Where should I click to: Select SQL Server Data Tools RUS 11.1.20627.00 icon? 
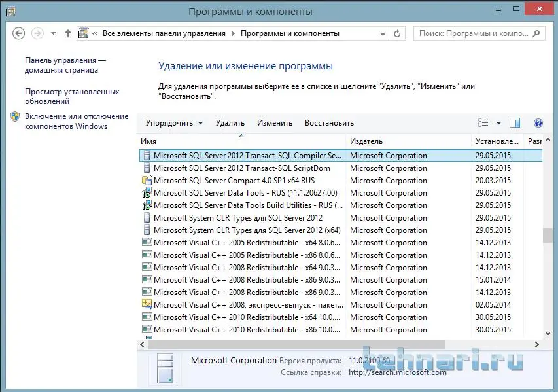coord(147,192)
